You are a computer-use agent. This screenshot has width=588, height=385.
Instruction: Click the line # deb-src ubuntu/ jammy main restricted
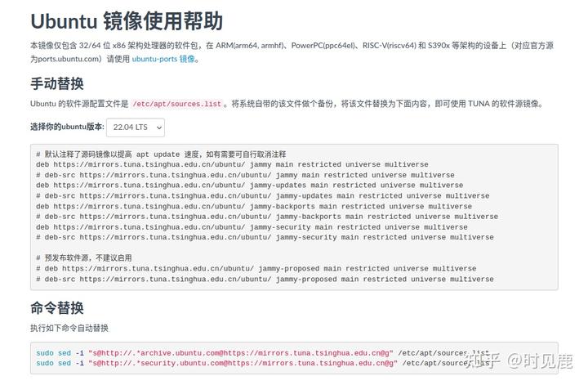[x=245, y=175]
